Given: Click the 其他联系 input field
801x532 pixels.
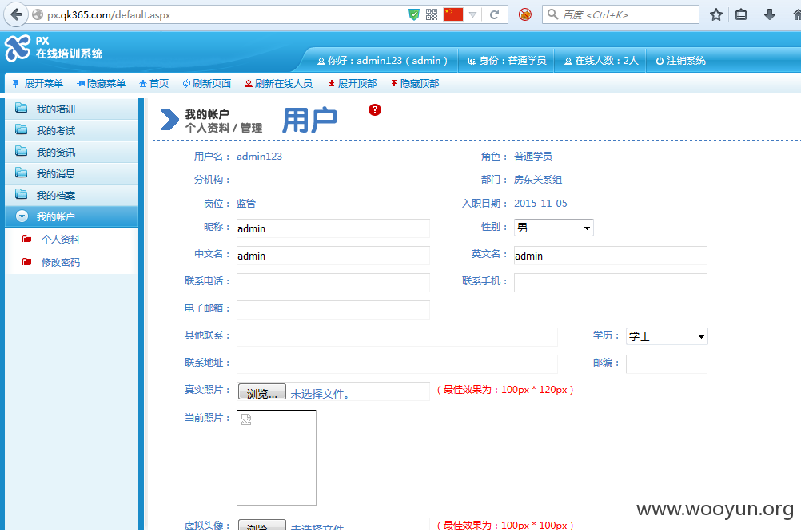Looking at the screenshot, I should [397, 336].
